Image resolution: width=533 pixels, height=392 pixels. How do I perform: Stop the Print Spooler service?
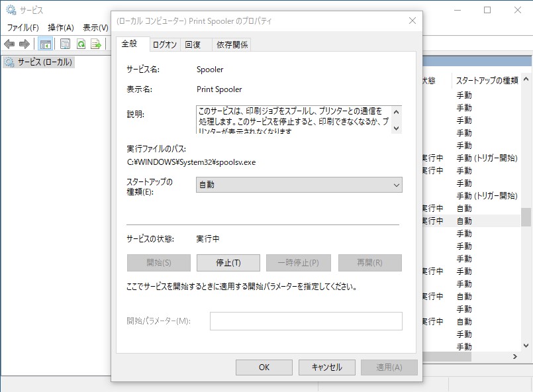(227, 262)
